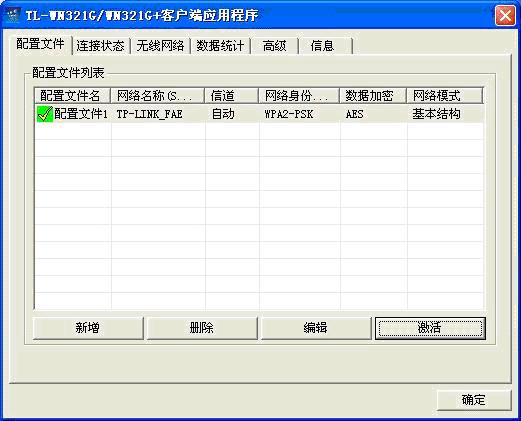Confirm with the 确定 button
Screen dimensions: 521x421
474,400
